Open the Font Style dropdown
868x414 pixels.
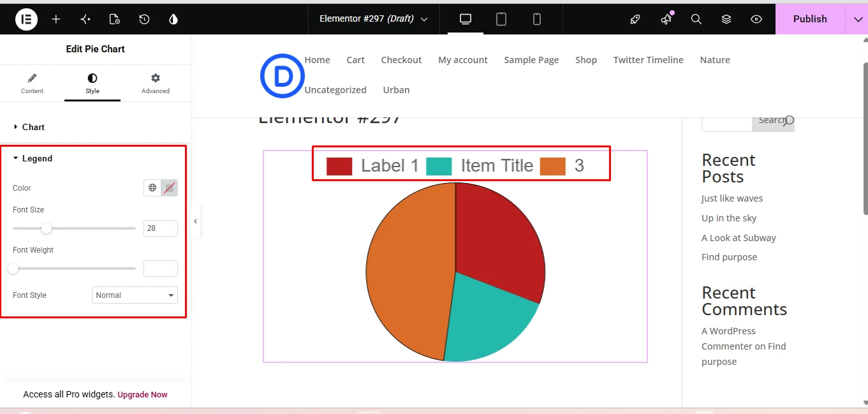135,295
